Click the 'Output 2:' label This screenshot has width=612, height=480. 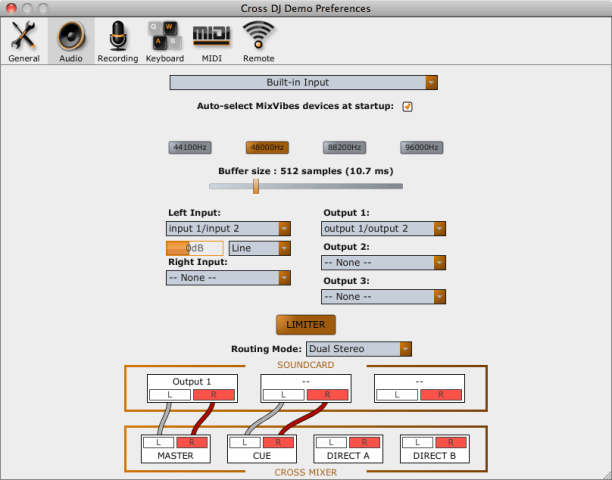[x=346, y=247]
